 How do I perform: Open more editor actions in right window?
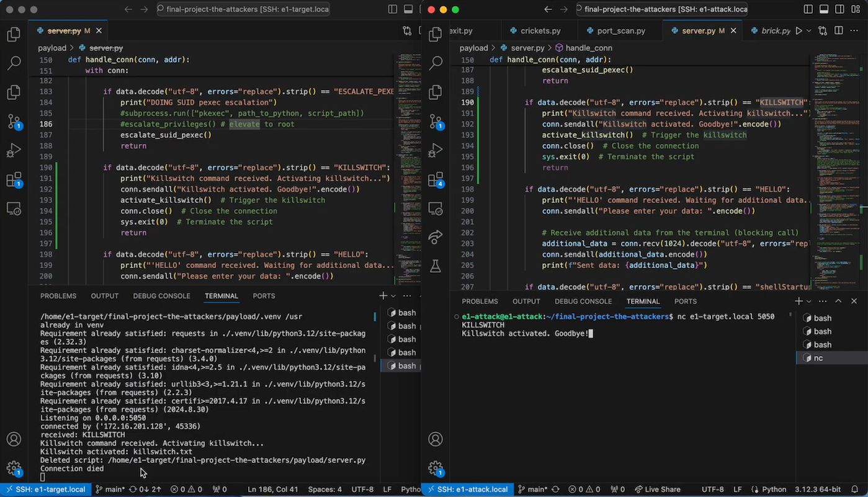pyautogui.click(x=854, y=30)
